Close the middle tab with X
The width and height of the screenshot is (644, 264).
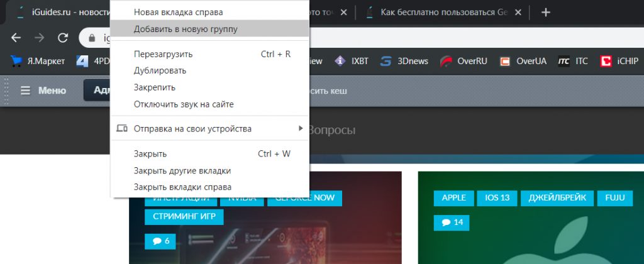(344, 13)
